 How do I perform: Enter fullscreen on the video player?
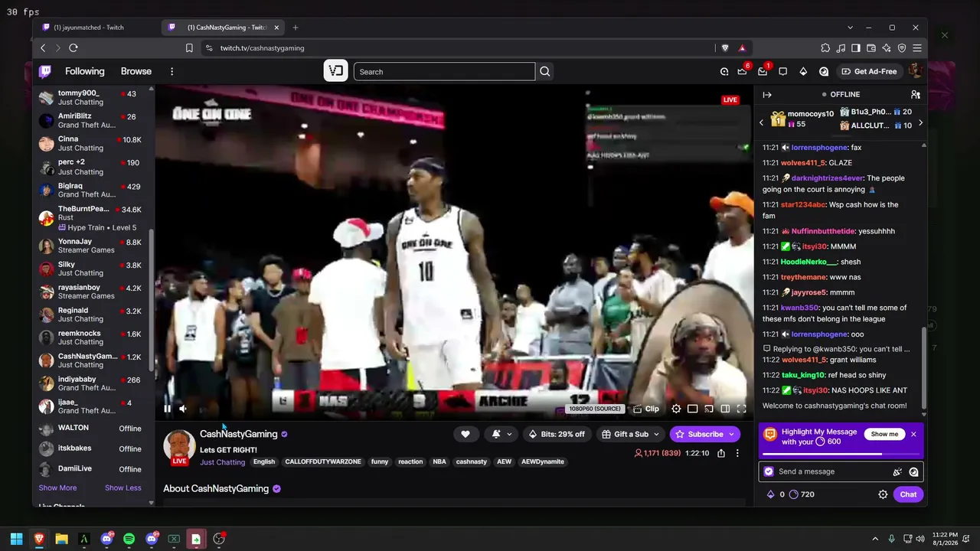(x=741, y=409)
